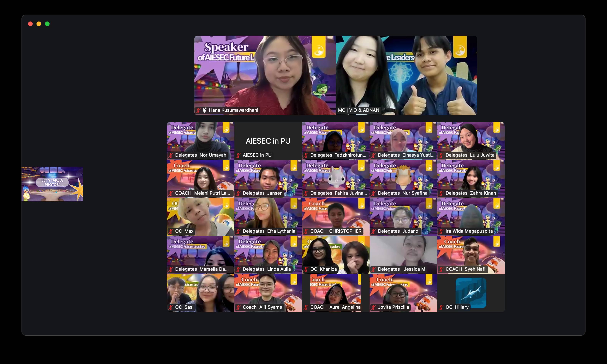This screenshot has width=607, height=364.
Task: Select the AIESEC in PU participant tile
Action: [x=268, y=141]
